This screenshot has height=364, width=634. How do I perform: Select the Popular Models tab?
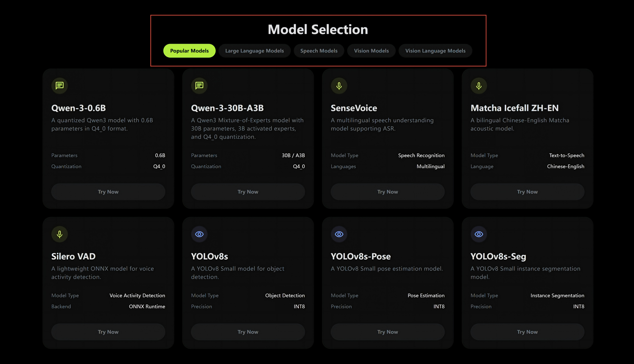pos(189,51)
